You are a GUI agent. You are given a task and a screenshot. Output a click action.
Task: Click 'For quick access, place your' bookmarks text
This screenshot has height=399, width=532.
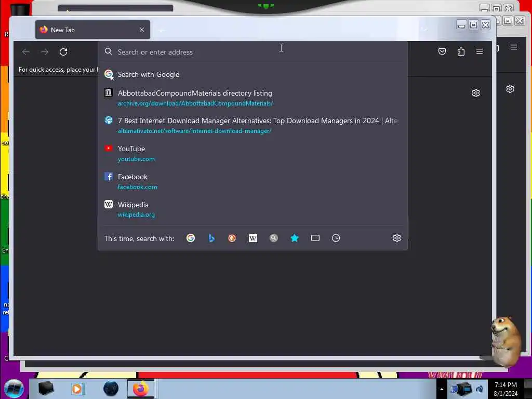click(57, 70)
